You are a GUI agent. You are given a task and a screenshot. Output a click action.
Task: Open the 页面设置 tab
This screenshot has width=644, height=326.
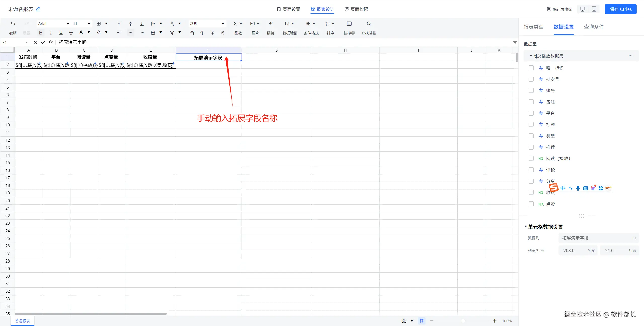289,9
